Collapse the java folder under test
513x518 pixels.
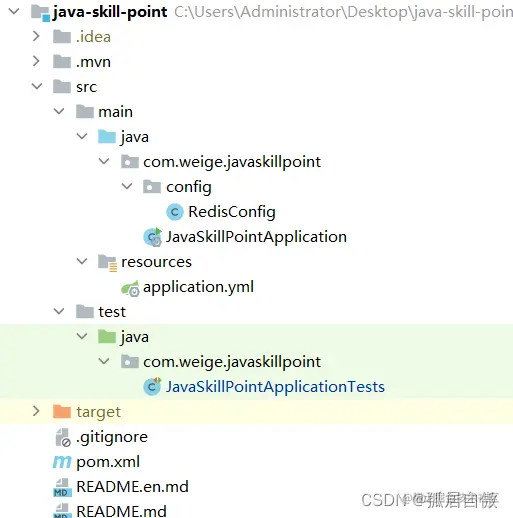click(x=82, y=336)
